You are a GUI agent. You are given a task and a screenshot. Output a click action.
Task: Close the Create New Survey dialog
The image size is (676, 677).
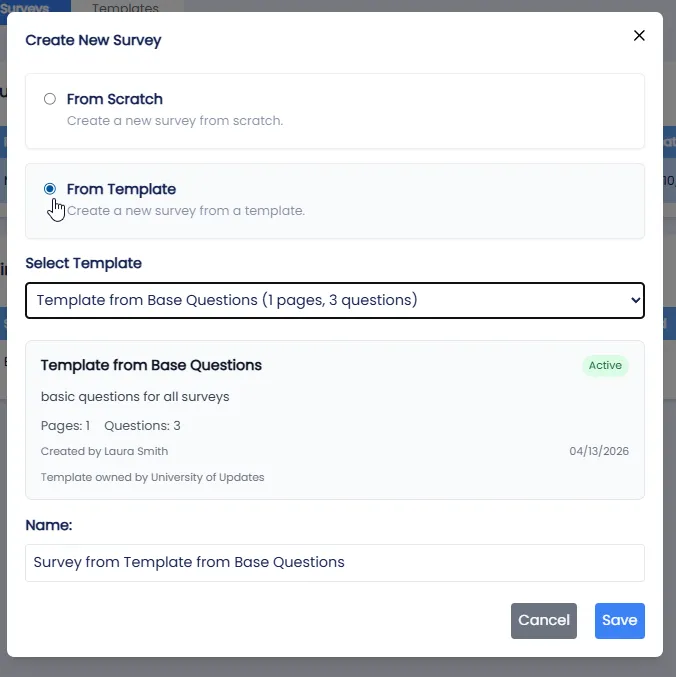pyautogui.click(x=639, y=35)
